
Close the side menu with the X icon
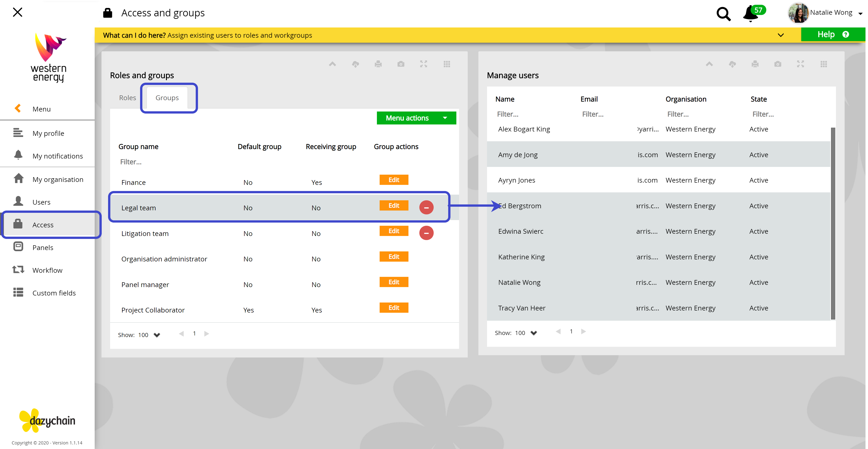[x=17, y=12]
